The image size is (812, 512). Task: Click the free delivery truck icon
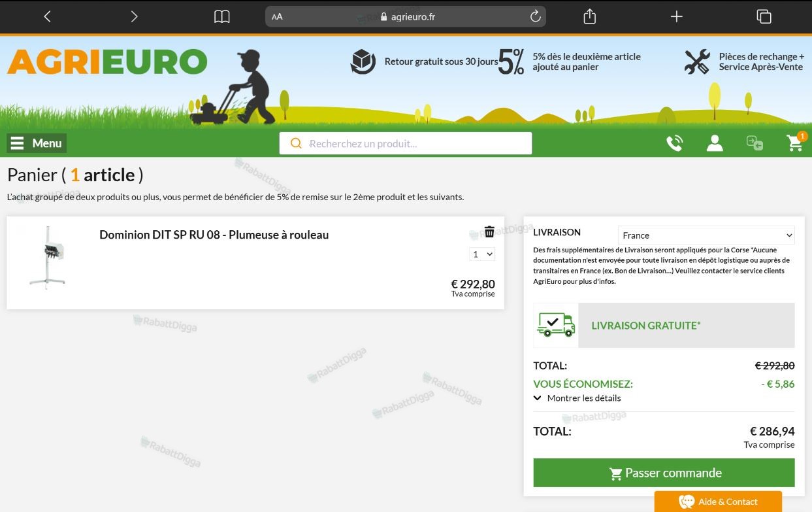coord(556,325)
